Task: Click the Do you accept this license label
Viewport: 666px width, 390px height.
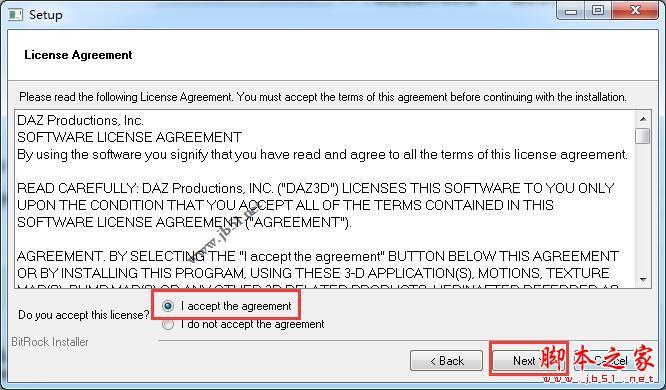Action: (84, 315)
